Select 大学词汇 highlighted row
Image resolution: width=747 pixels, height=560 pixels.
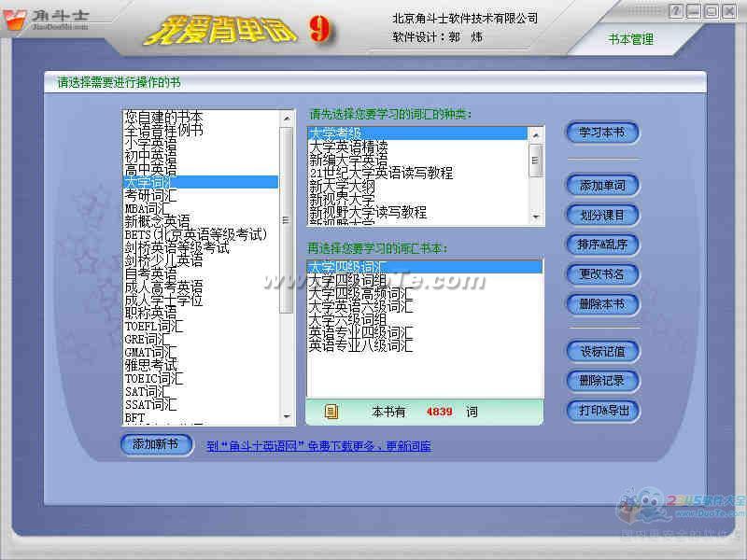pyautogui.click(x=201, y=182)
